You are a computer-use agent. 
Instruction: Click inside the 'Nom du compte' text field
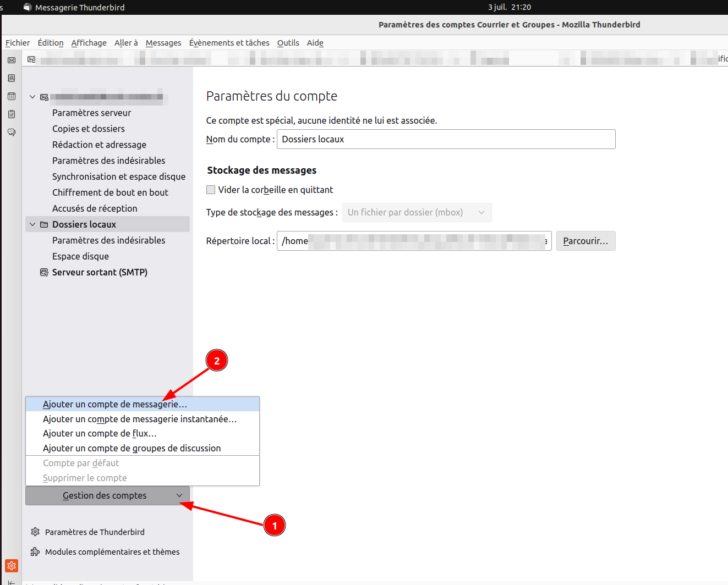[446, 139]
